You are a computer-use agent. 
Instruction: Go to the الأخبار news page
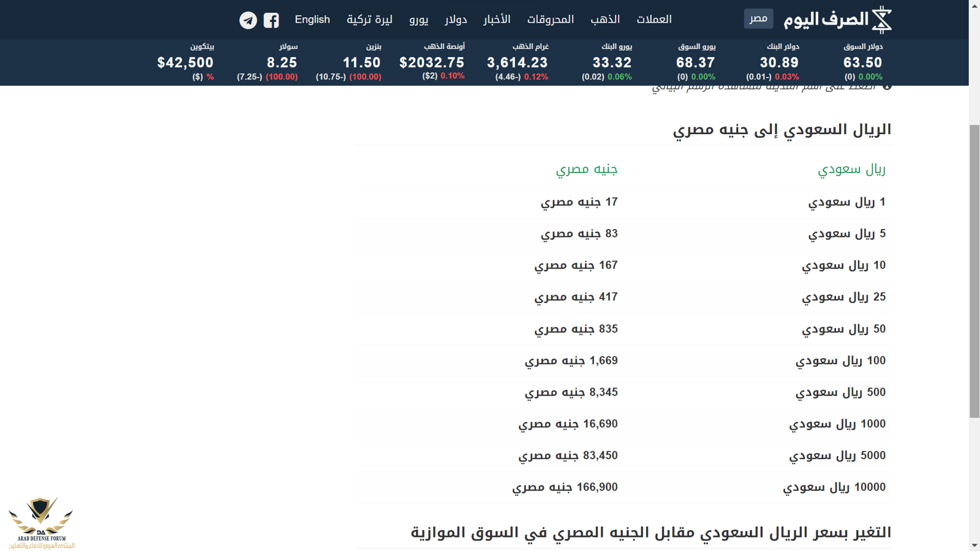(x=497, y=20)
